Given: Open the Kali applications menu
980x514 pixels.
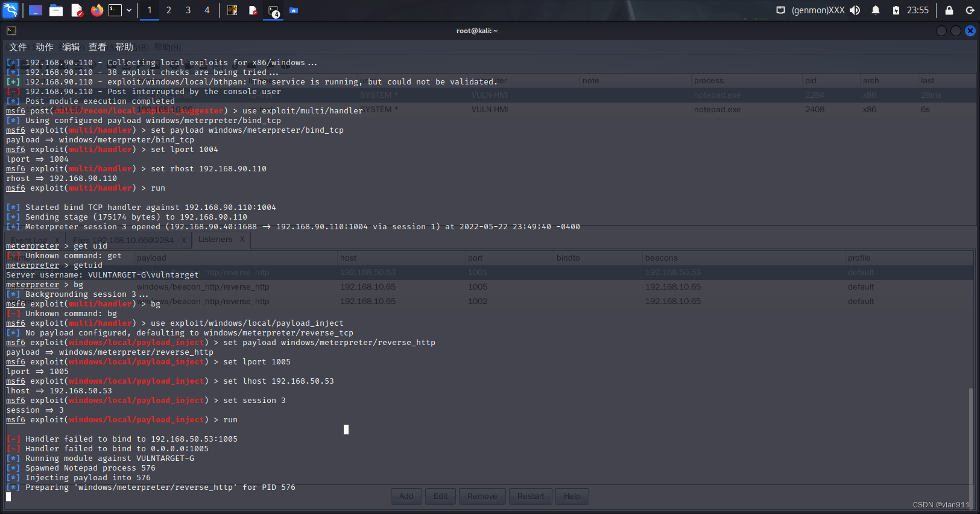Looking at the screenshot, I should (x=10, y=10).
